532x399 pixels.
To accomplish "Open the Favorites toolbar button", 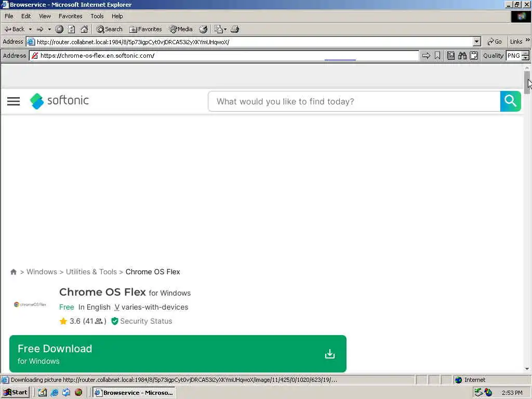I will 145,29.
